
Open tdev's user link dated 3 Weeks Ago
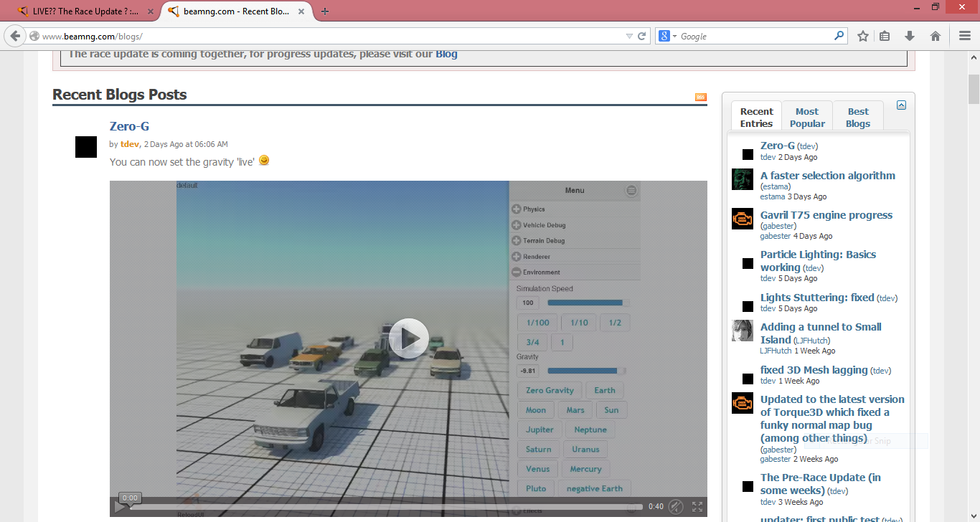pos(768,502)
